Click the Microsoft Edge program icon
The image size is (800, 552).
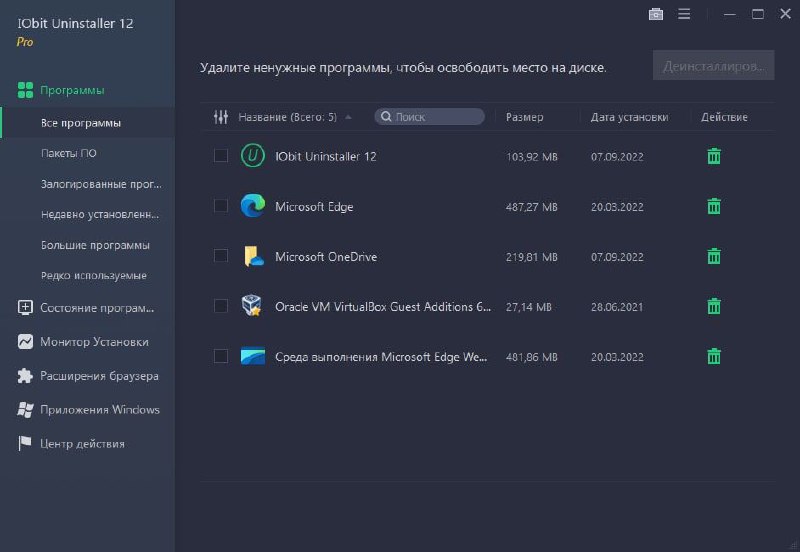click(252, 206)
